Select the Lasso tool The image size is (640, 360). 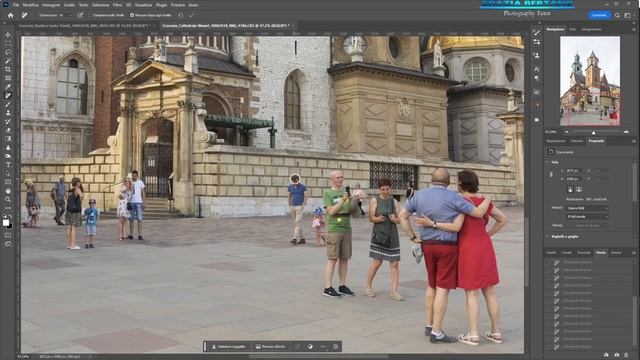click(x=8, y=52)
